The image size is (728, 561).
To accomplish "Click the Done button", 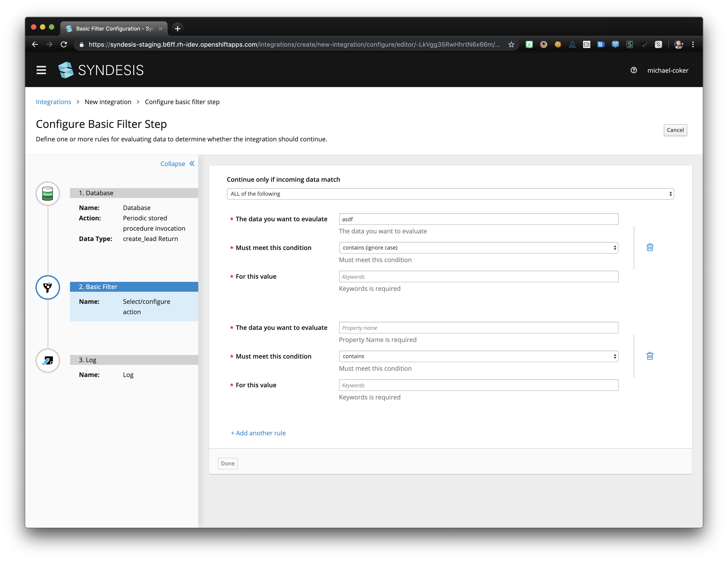I will pos(228,463).
